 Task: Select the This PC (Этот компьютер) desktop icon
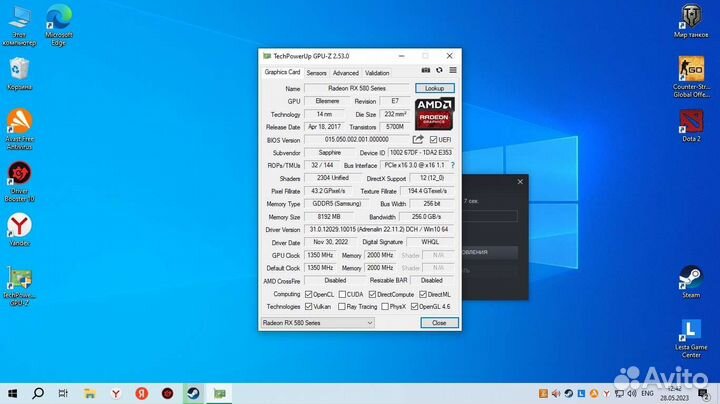pyautogui.click(x=19, y=25)
